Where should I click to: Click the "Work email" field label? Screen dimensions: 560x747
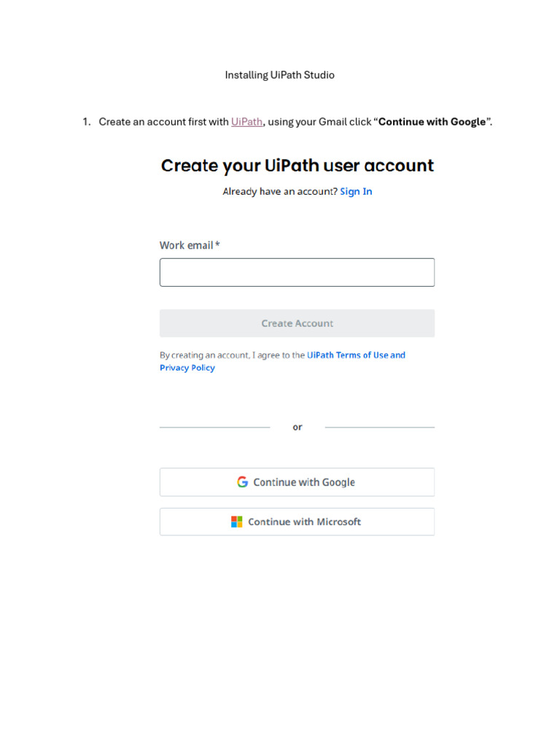tap(186, 245)
